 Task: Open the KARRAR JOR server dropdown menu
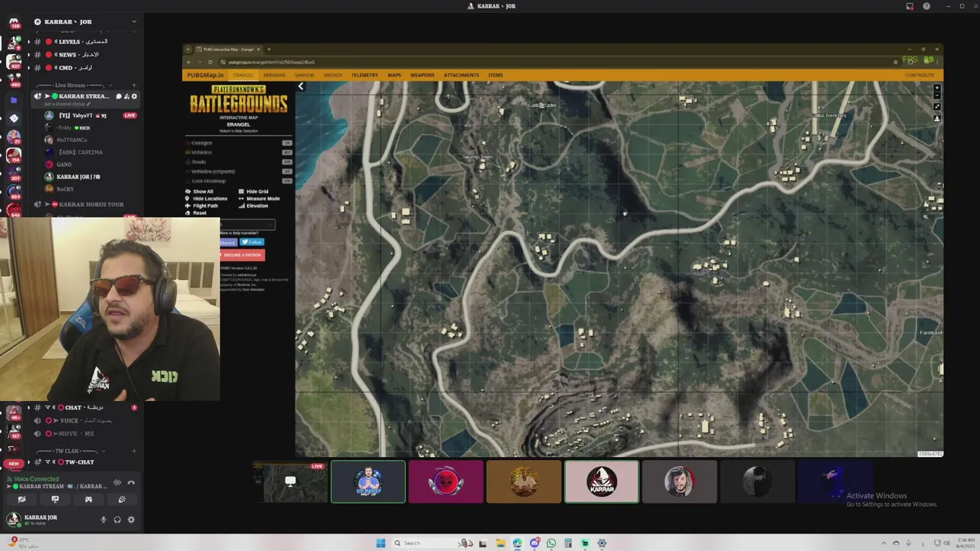point(134,21)
